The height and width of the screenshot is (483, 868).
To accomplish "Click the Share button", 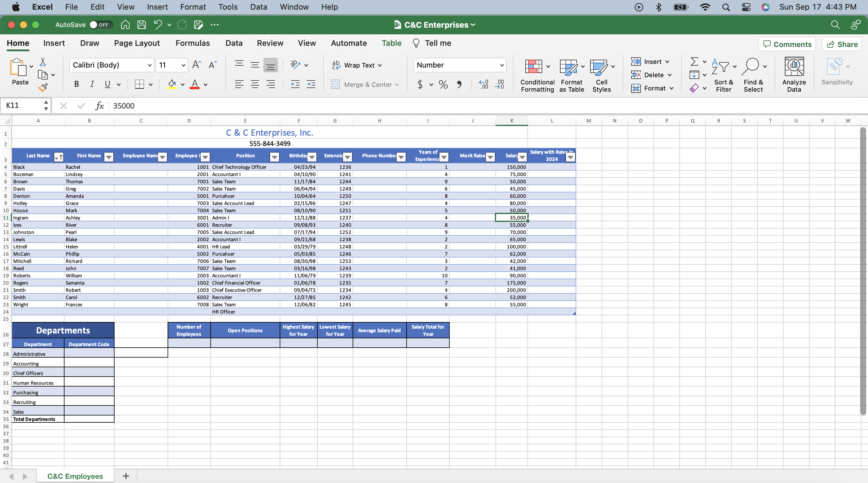I will [x=842, y=44].
